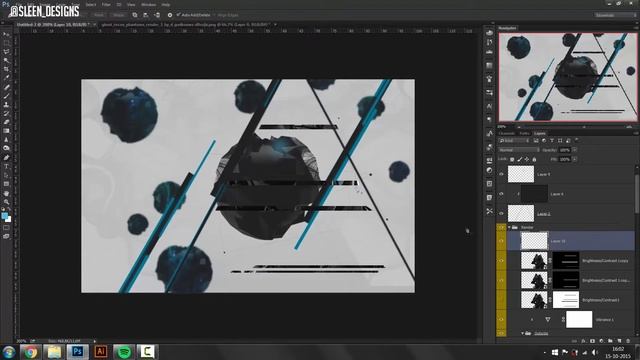This screenshot has width=640, height=360.
Task: Open the Essentials workspace dropdown
Action: point(615,15)
